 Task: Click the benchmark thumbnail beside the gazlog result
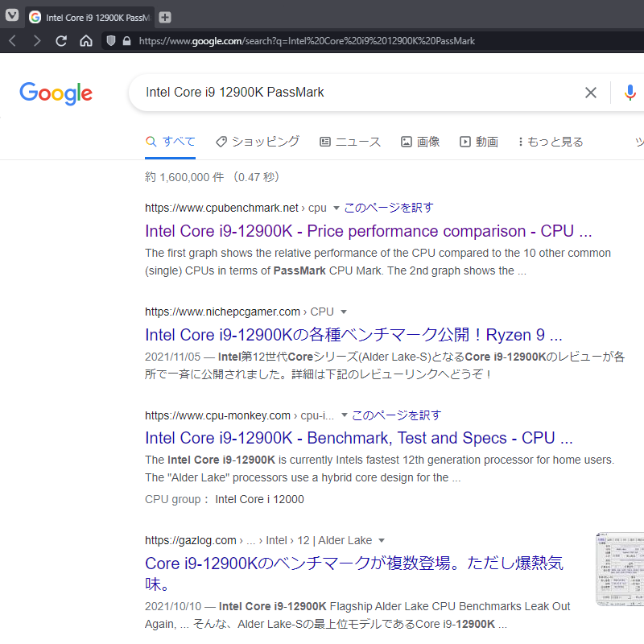tap(620, 568)
